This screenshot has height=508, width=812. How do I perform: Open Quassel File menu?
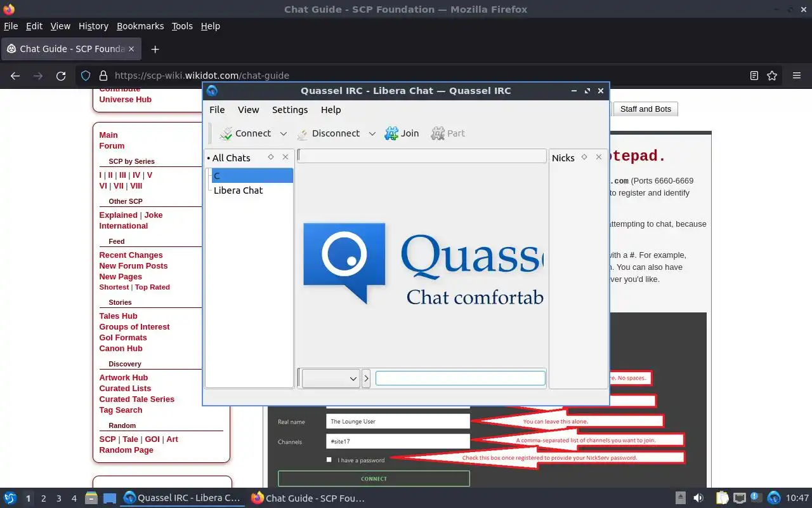click(x=217, y=110)
